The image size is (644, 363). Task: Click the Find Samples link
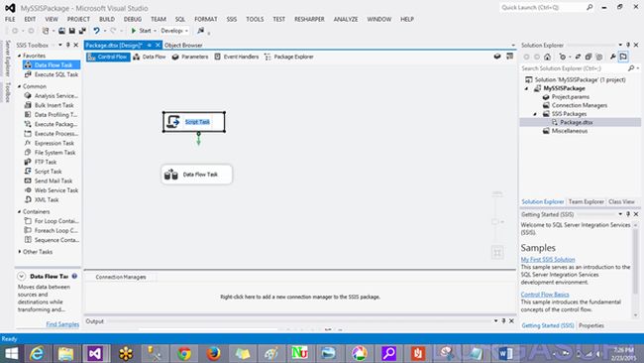pyautogui.click(x=62, y=324)
